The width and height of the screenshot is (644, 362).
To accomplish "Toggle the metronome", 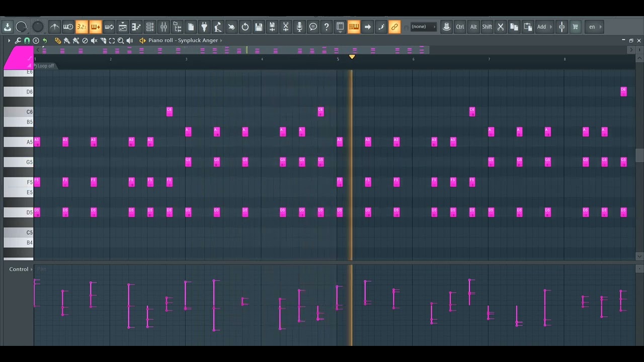I will coord(54,27).
